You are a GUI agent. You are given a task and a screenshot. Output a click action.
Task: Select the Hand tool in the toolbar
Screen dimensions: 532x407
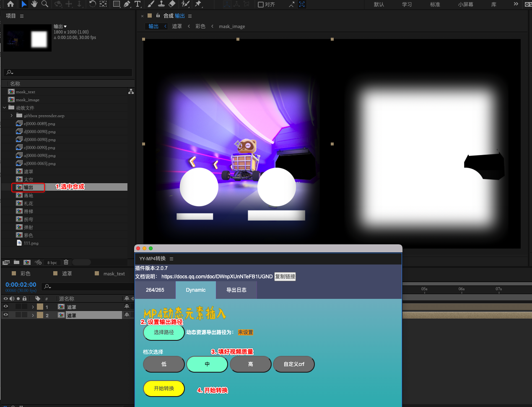click(x=34, y=4)
